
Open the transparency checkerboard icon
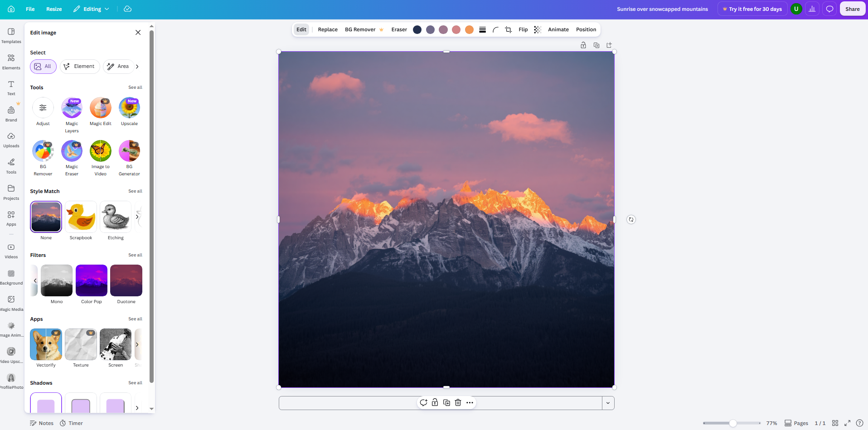point(538,29)
